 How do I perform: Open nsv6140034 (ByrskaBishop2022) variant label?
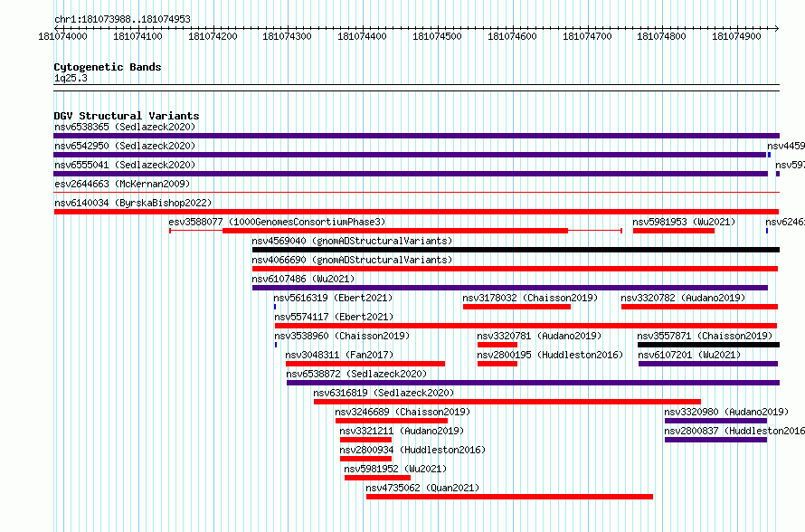pos(133,203)
